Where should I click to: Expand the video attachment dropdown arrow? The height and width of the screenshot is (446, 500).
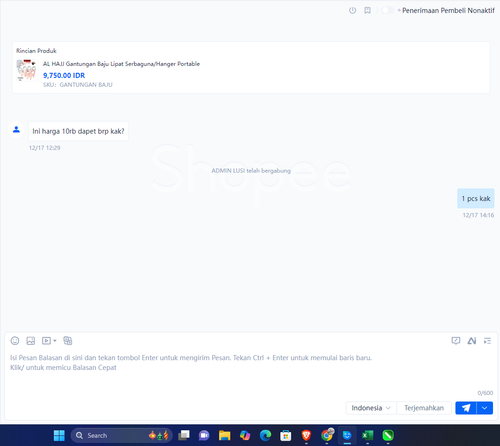click(55, 341)
